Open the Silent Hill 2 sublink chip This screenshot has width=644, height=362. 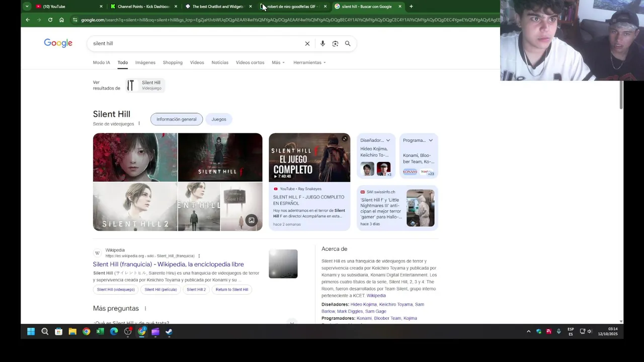pos(196,290)
